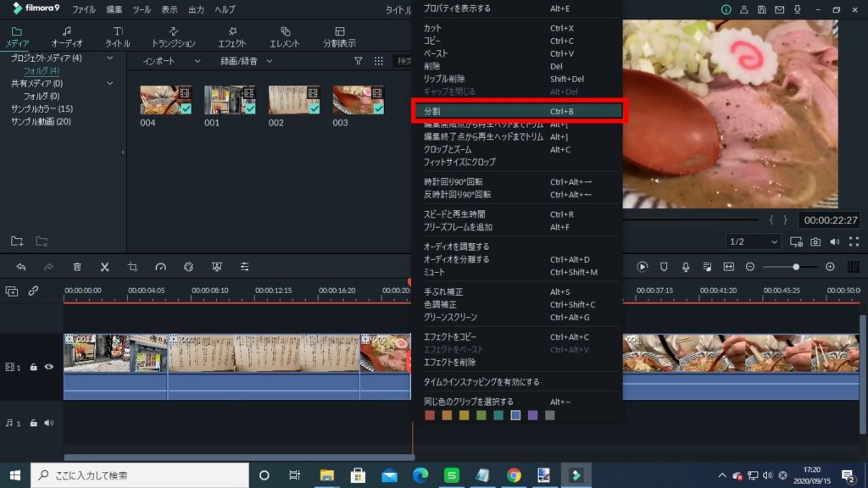Click サンプルカラー (15) in media library
This screenshot has width=868, height=488.
pos(42,109)
